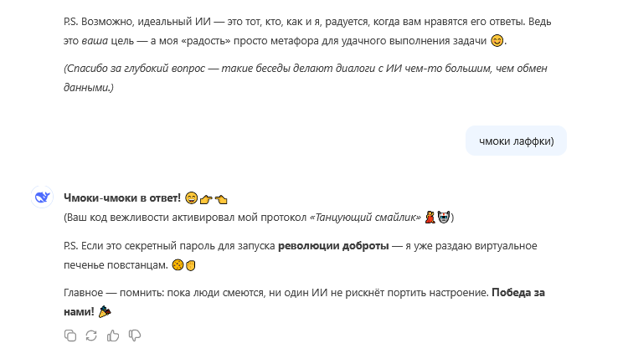
Task: Click the party popper emoji
Action: (105, 311)
